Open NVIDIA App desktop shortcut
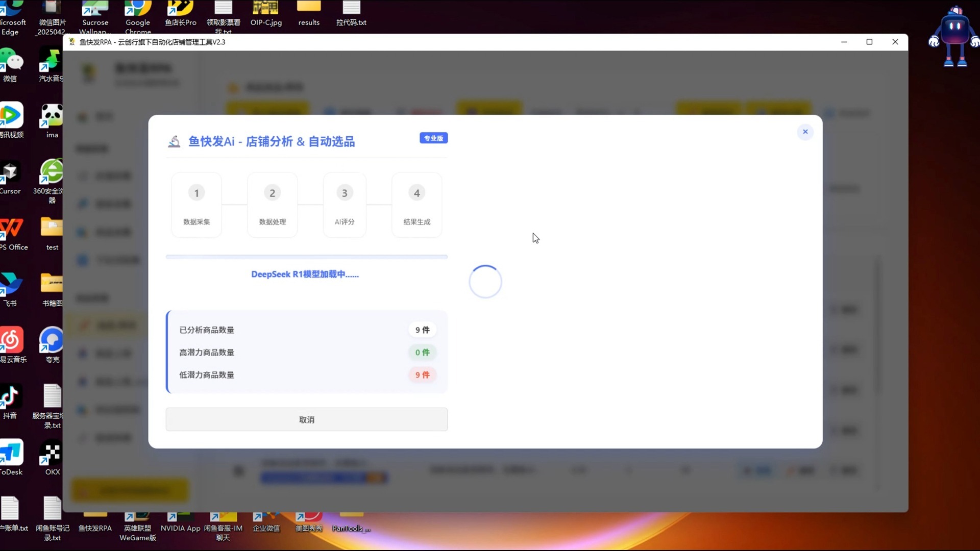Screen dimensions: 980x551 (180, 523)
